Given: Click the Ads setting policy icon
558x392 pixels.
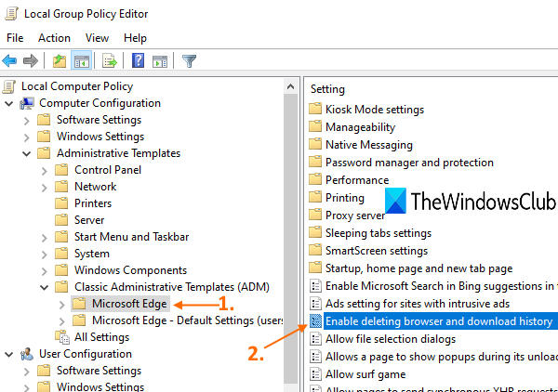Looking at the screenshot, I should pyautogui.click(x=315, y=304).
